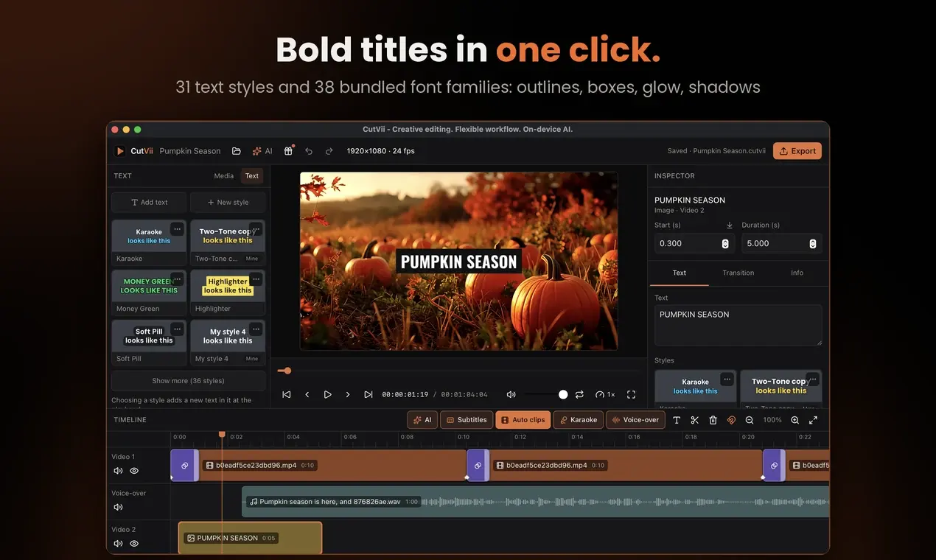Viewport: 936px width, 560px height.
Task: Click the first transition link at 0:00
Action: (x=184, y=466)
